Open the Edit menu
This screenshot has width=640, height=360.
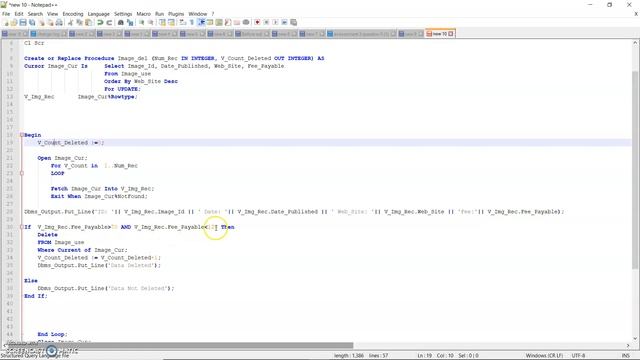[x=19, y=14]
